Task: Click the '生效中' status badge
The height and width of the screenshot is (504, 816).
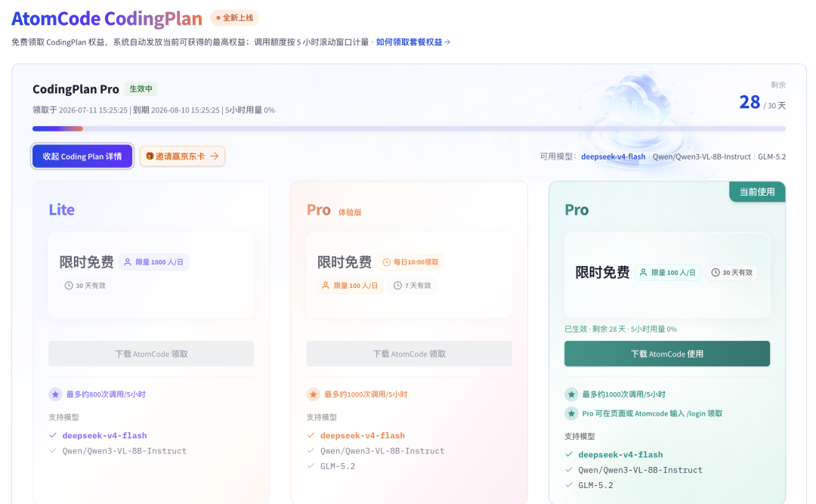Action: click(141, 89)
